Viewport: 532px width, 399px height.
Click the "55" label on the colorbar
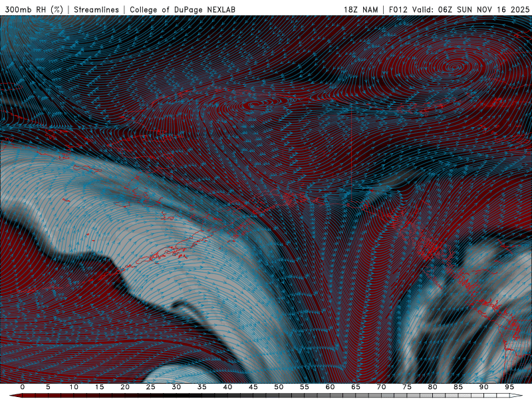click(304, 387)
